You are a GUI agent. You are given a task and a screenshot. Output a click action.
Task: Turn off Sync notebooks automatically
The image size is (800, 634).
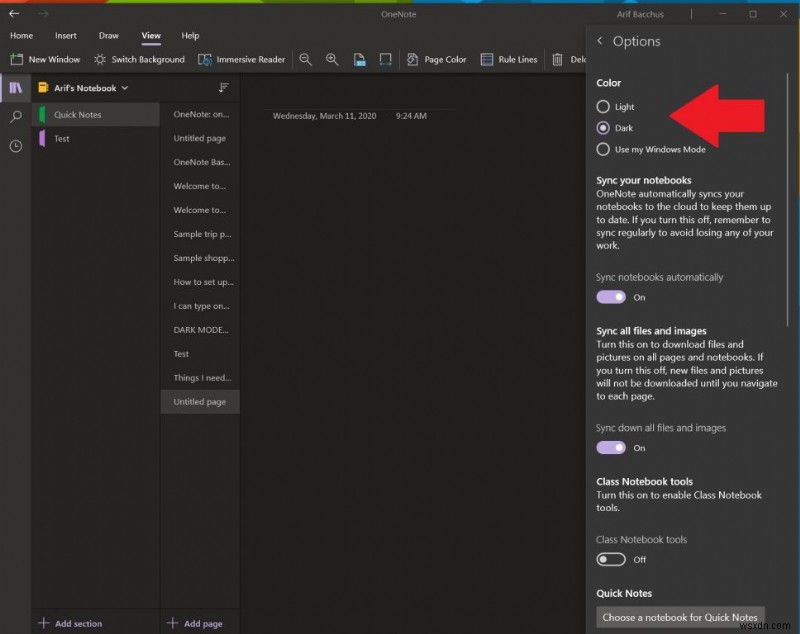pyautogui.click(x=611, y=297)
